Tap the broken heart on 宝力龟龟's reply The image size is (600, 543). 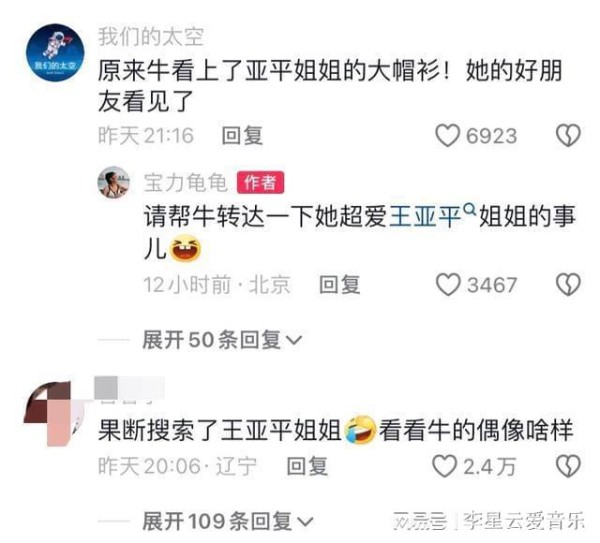click(568, 285)
